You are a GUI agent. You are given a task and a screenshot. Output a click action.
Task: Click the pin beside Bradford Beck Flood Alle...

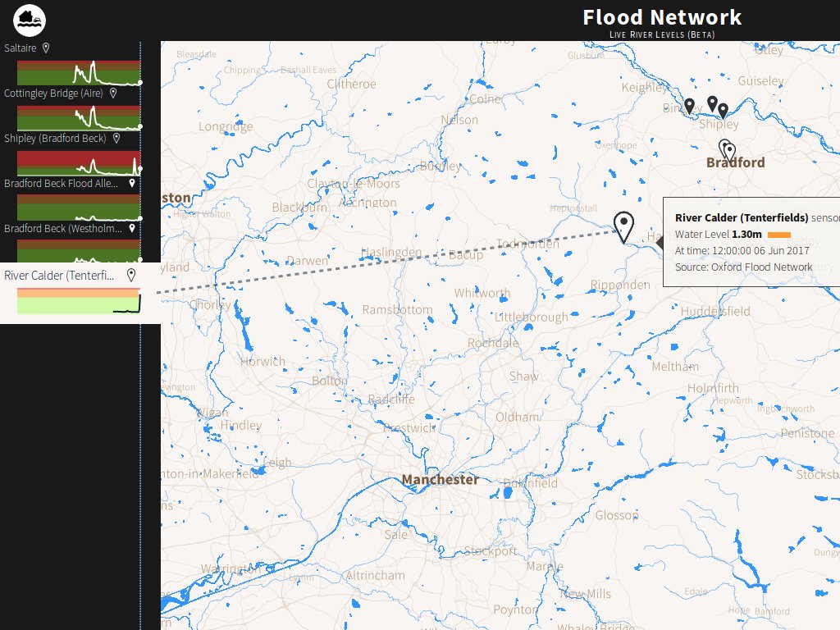(x=132, y=183)
